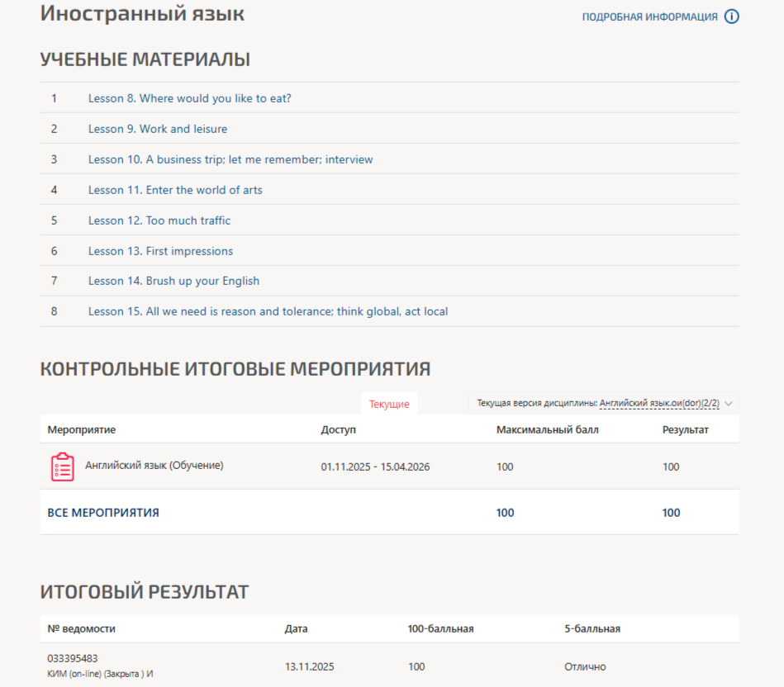784x687 pixels.
Task: Open Lesson 15. All we need is reason
Action: point(268,311)
